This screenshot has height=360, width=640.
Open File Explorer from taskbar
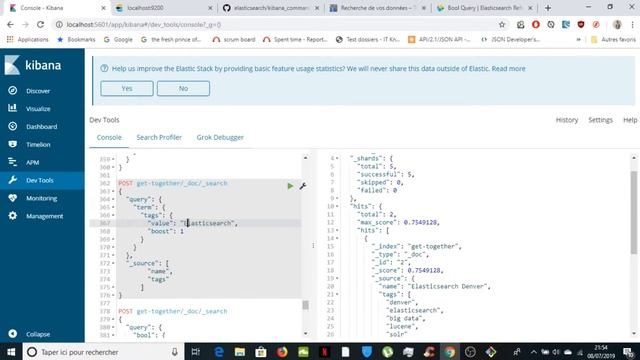pos(240,352)
